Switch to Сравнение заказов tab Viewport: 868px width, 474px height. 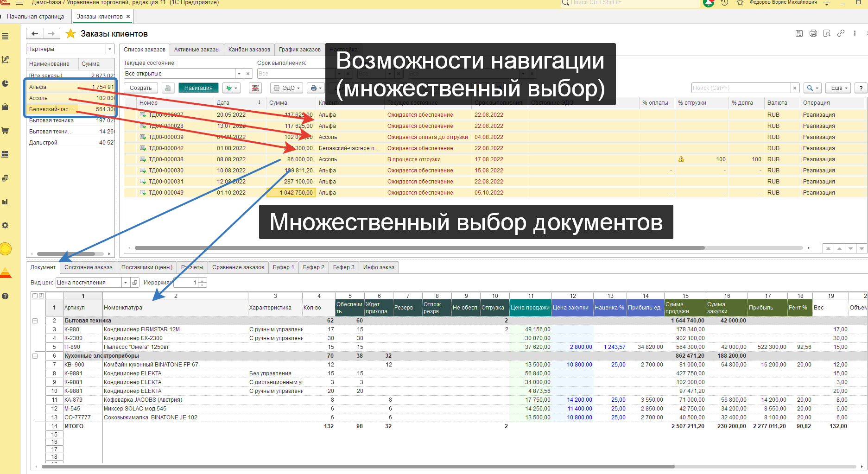click(238, 267)
